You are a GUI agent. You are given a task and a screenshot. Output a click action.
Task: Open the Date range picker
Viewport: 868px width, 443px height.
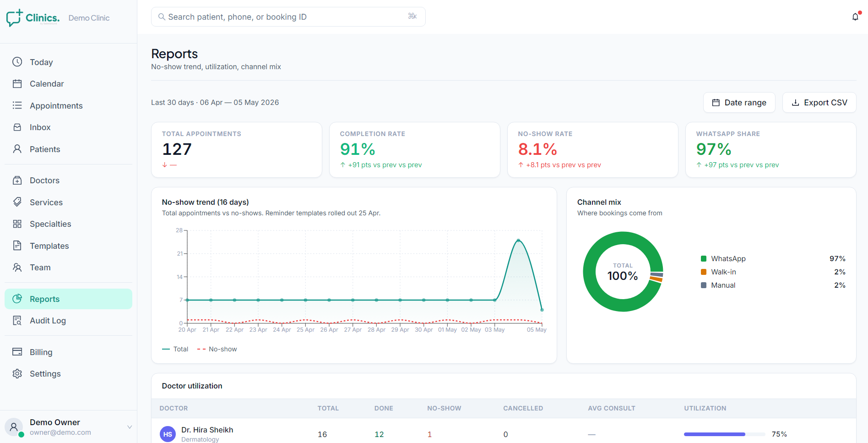[x=739, y=103]
